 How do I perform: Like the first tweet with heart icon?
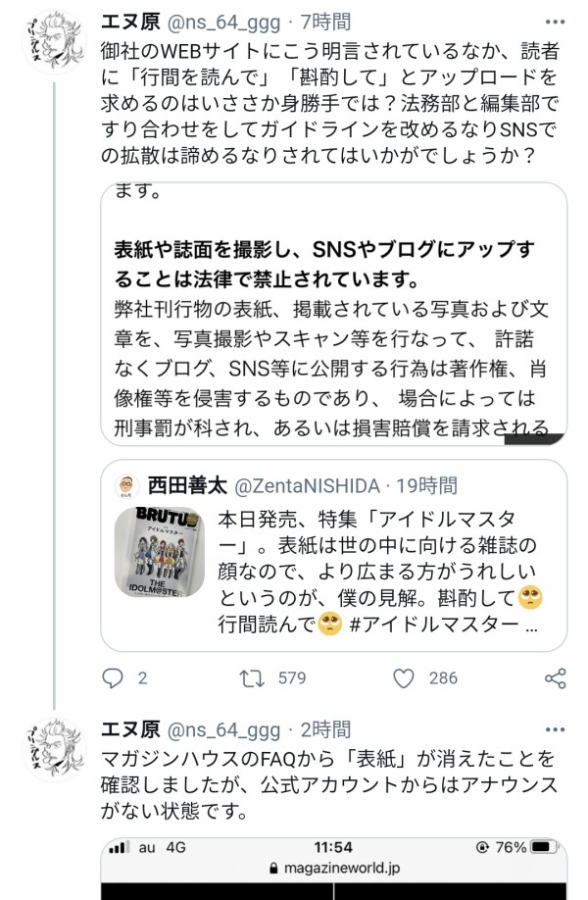(403, 677)
